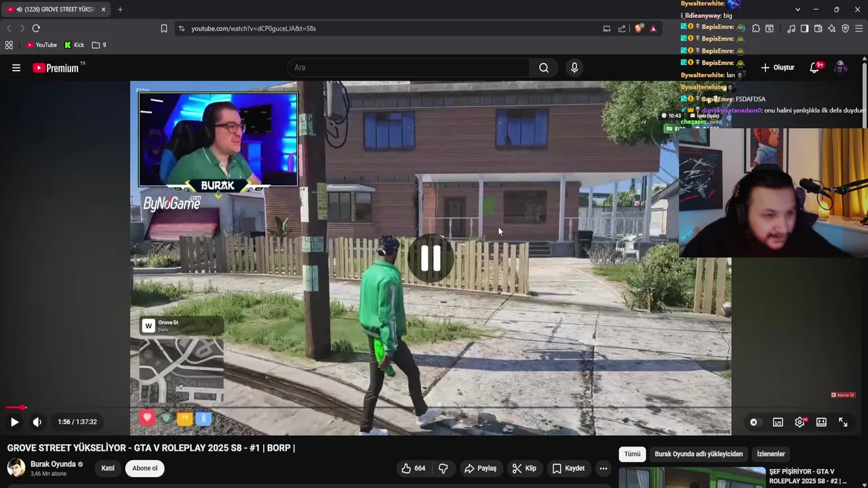
Task: Open more actions three-dot menu
Action: click(x=604, y=468)
